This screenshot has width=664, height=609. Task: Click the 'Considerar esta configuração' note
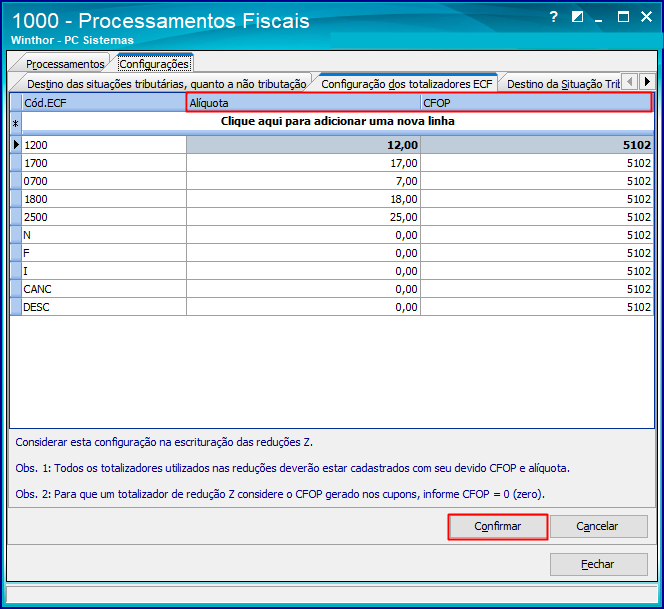click(164, 442)
